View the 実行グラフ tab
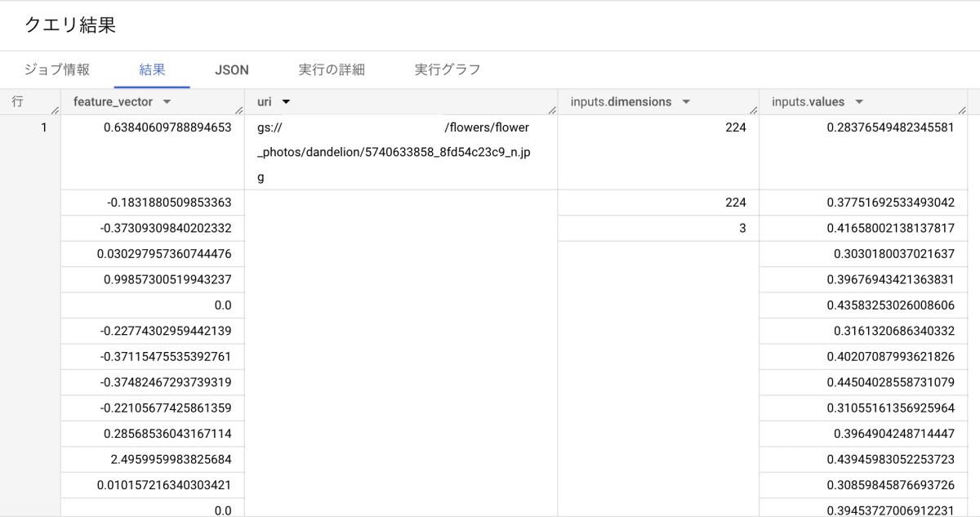The height and width of the screenshot is (517, 980). point(448,69)
